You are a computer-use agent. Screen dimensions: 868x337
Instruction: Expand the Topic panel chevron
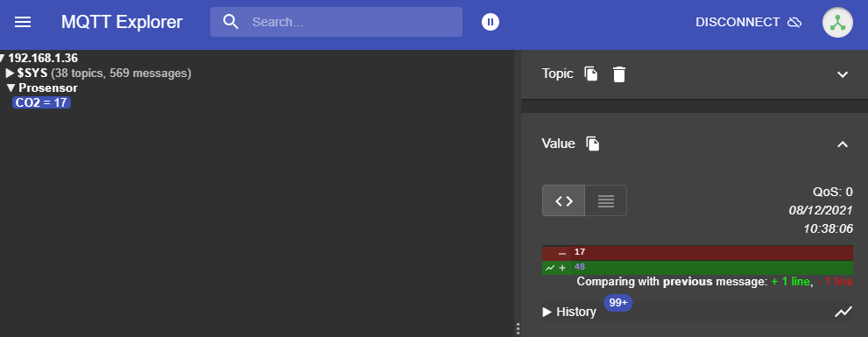[x=843, y=74]
